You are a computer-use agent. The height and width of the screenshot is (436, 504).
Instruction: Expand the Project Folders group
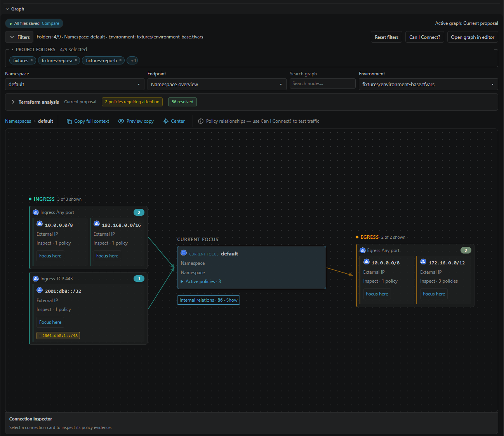[x=12, y=50]
